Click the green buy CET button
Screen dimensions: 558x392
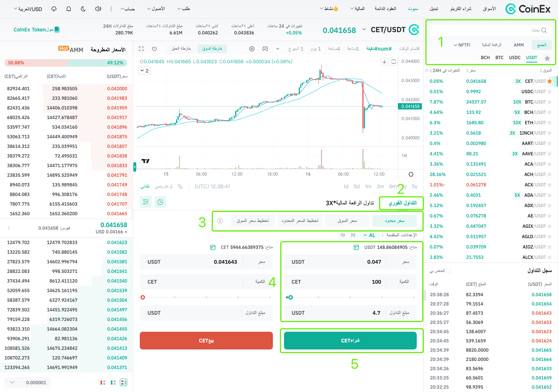click(x=350, y=341)
